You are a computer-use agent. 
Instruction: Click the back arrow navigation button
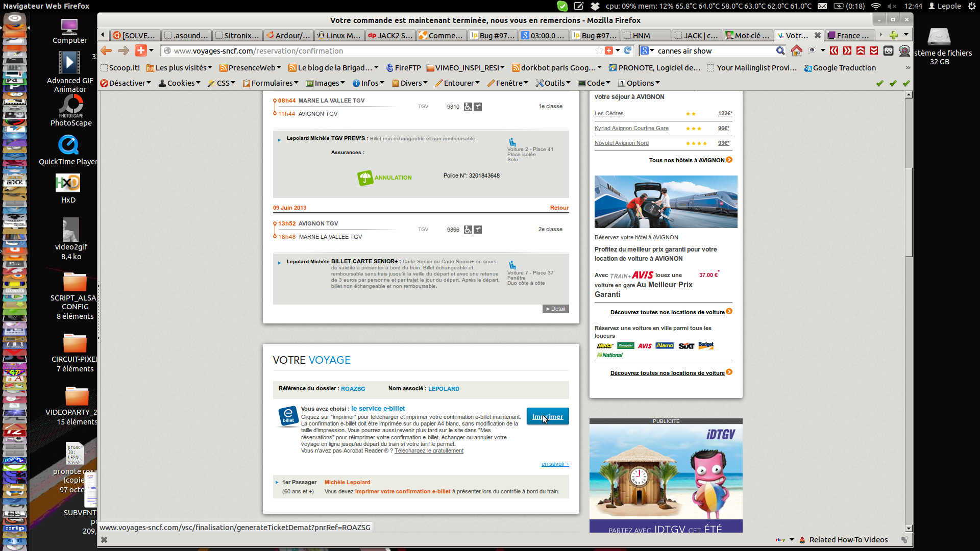(x=106, y=51)
